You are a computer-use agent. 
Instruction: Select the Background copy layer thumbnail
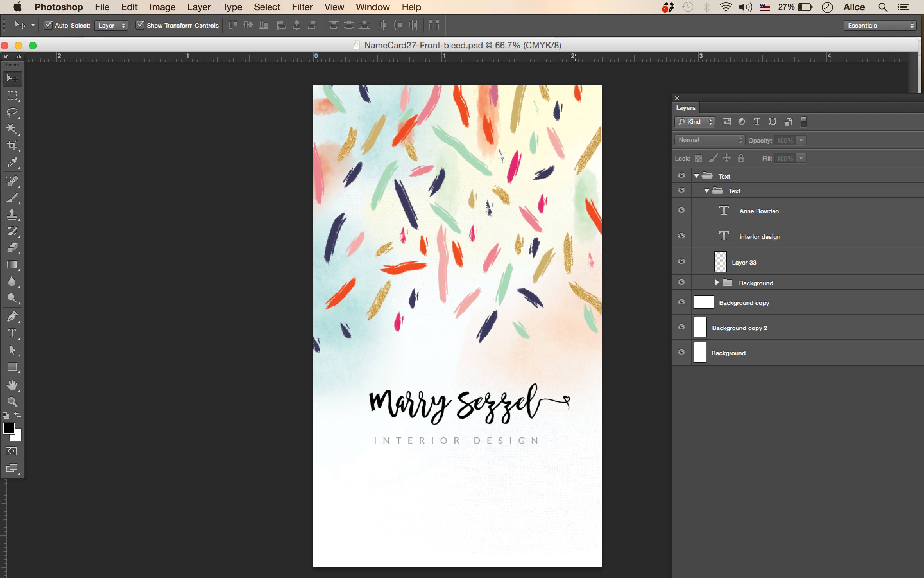[703, 302]
